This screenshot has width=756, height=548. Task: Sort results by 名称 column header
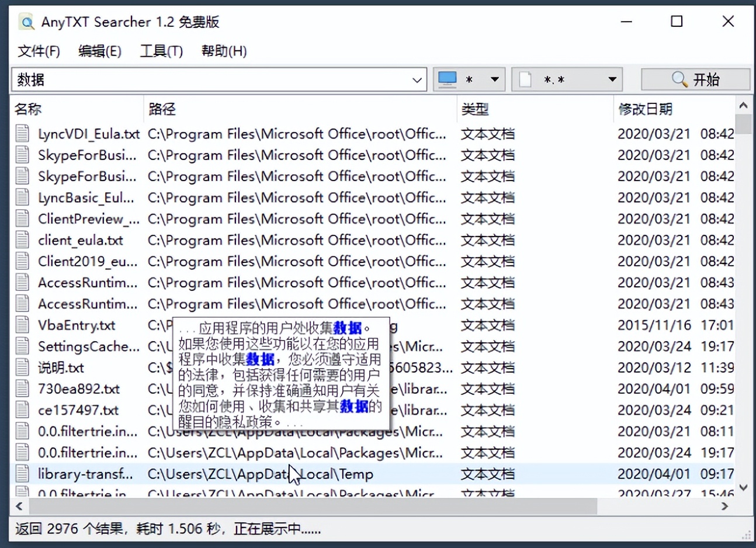77,109
